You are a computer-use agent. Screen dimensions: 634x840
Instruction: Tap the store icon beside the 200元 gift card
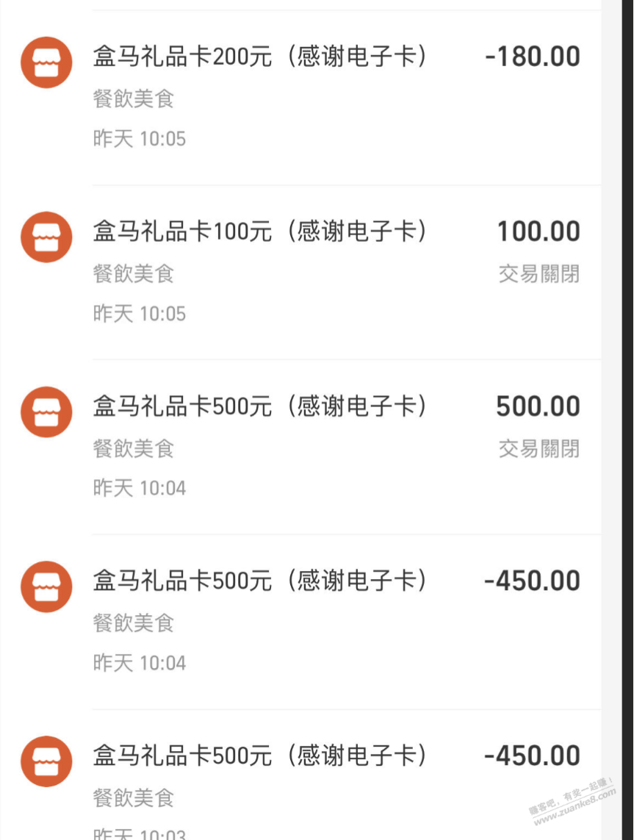[46, 62]
